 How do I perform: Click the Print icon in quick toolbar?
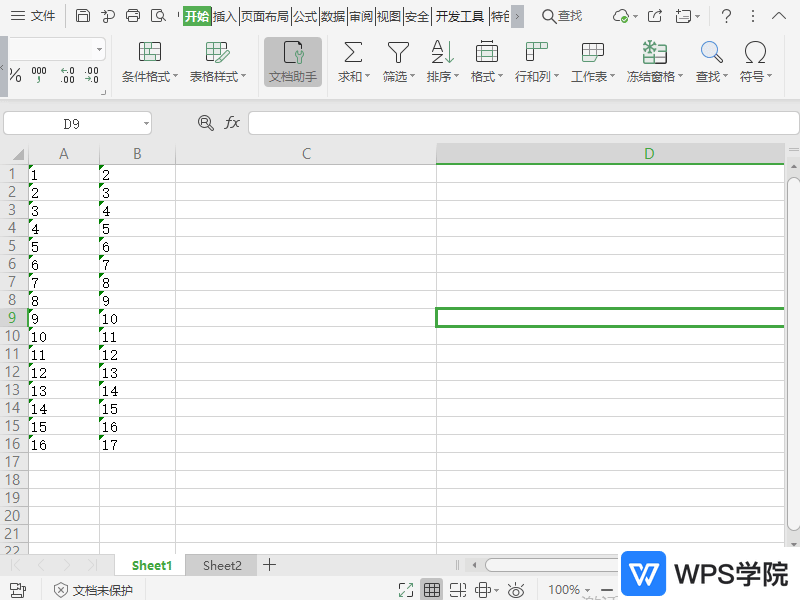pyautogui.click(x=134, y=16)
